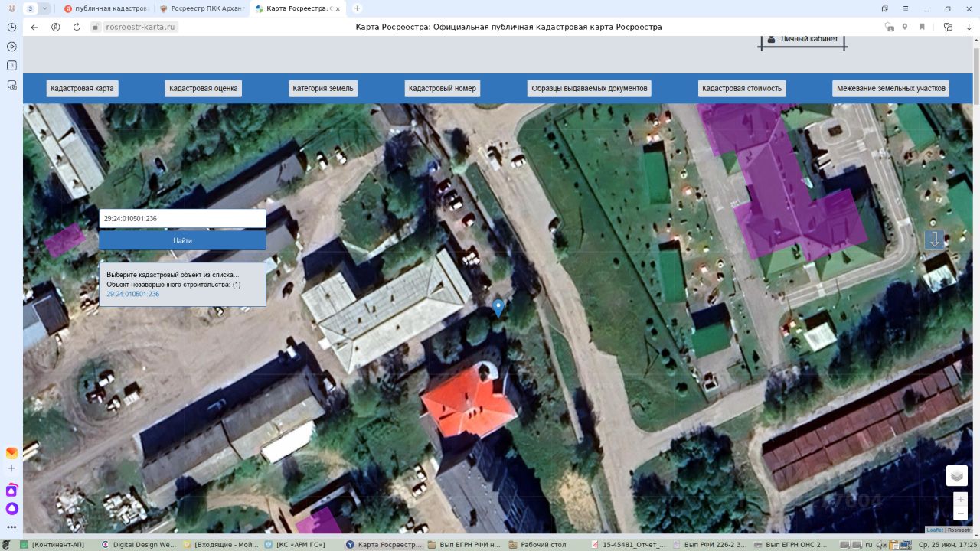Close the Карта Росреестра tab
This screenshot has height=551, width=980.
point(338,9)
